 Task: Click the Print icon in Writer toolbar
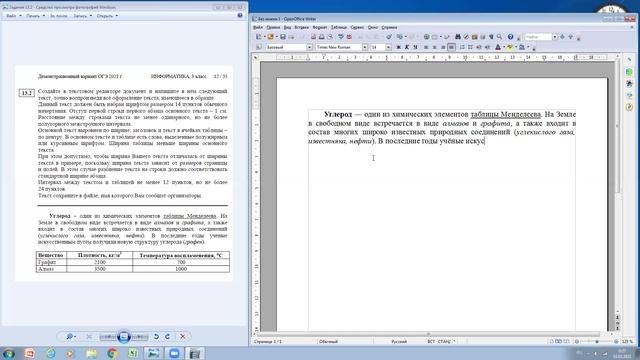point(322,37)
